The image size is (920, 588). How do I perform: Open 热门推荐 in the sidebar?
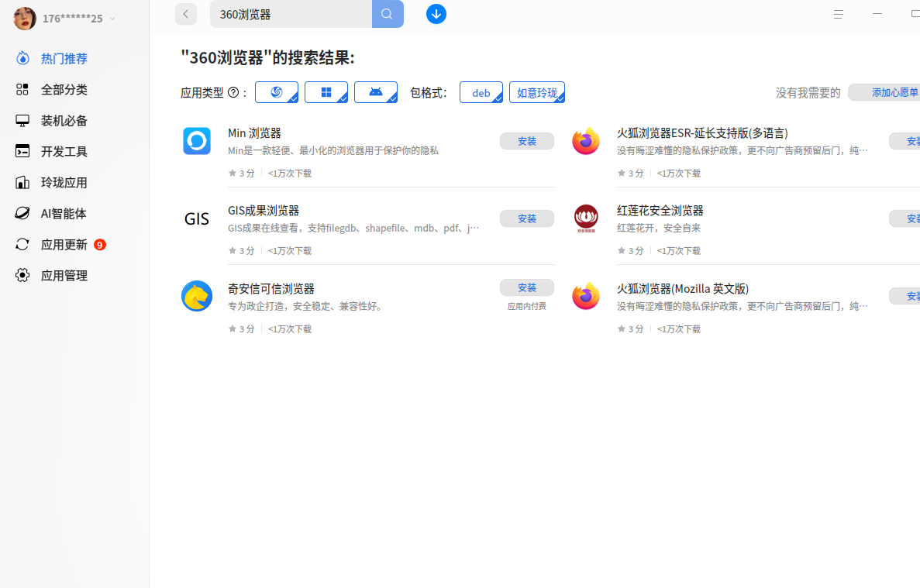(x=64, y=59)
